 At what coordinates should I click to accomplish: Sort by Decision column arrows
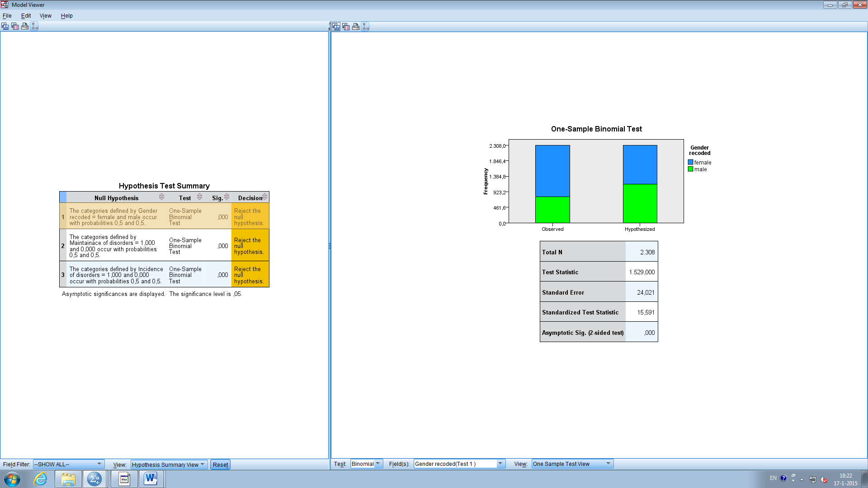pos(264,197)
